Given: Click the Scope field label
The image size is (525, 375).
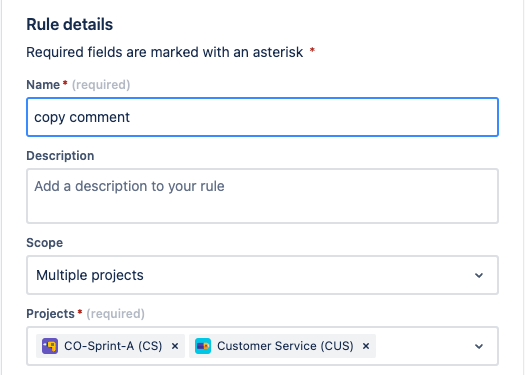Looking at the screenshot, I should [x=45, y=243].
